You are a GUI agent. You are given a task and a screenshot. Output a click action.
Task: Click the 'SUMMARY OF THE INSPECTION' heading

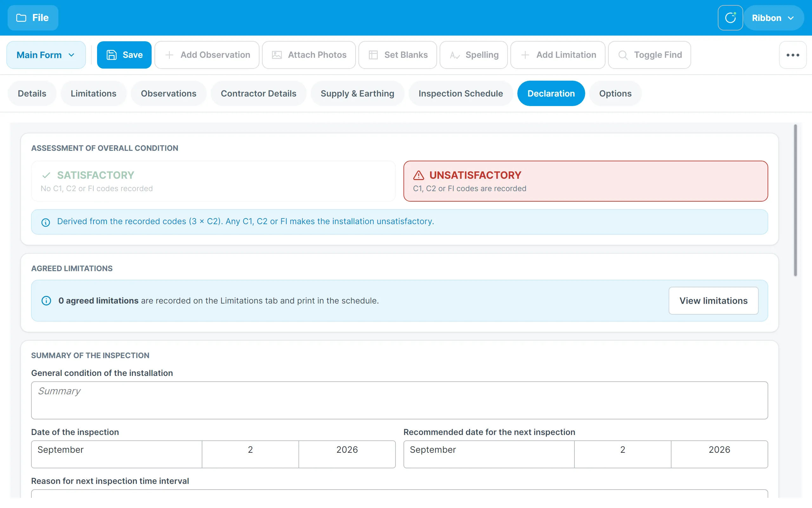pyautogui.click(x=90, y=356)
